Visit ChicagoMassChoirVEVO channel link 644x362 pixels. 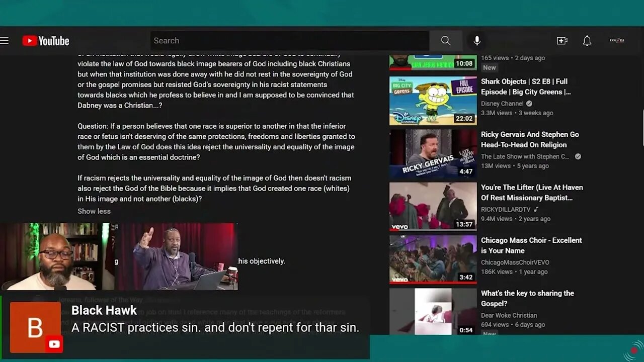coord(515,262)
